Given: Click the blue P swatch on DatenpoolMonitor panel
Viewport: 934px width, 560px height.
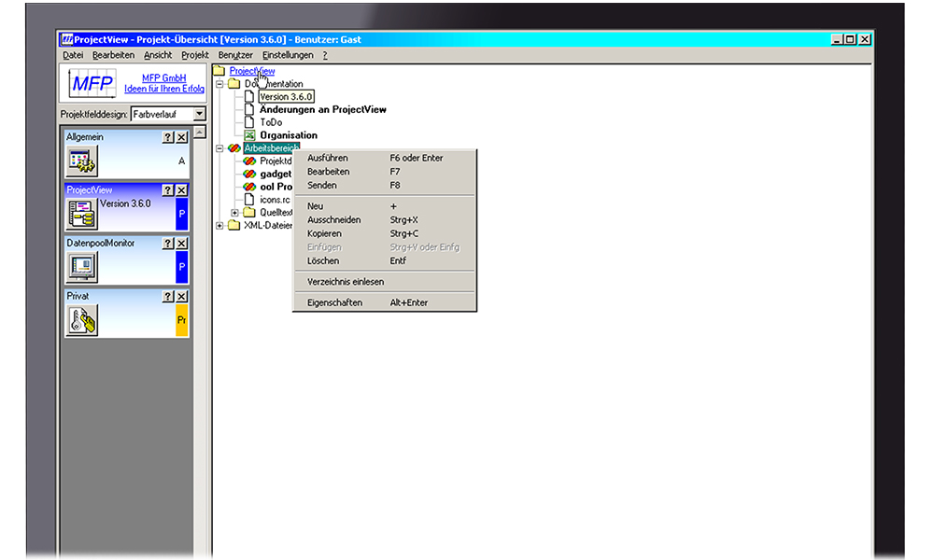Looking at the screenshot, I should [x=182, y=267].
